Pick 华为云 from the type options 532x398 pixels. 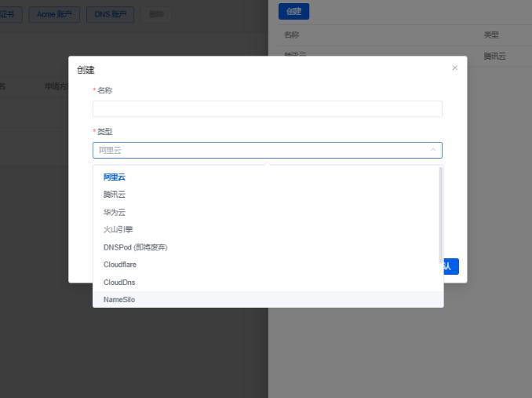[x=268, y=212]
